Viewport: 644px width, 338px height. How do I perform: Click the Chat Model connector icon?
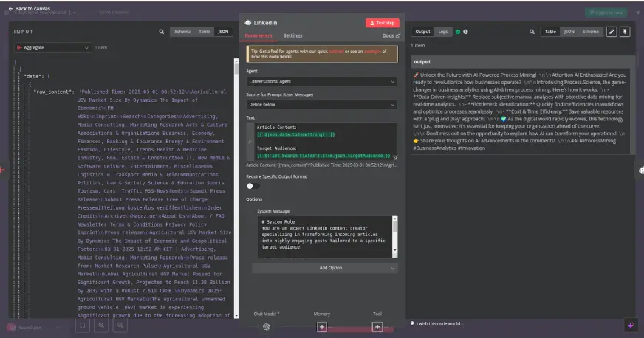click(267, 326)
